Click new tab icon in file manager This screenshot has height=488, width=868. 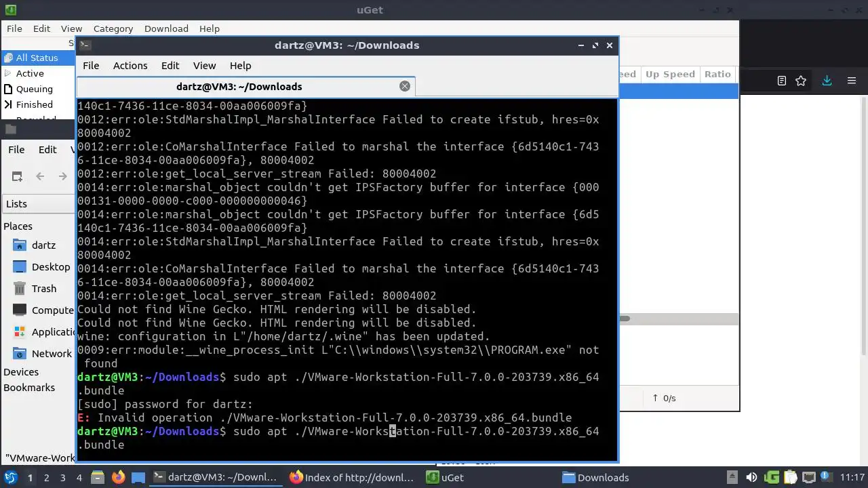click(17, 176)
